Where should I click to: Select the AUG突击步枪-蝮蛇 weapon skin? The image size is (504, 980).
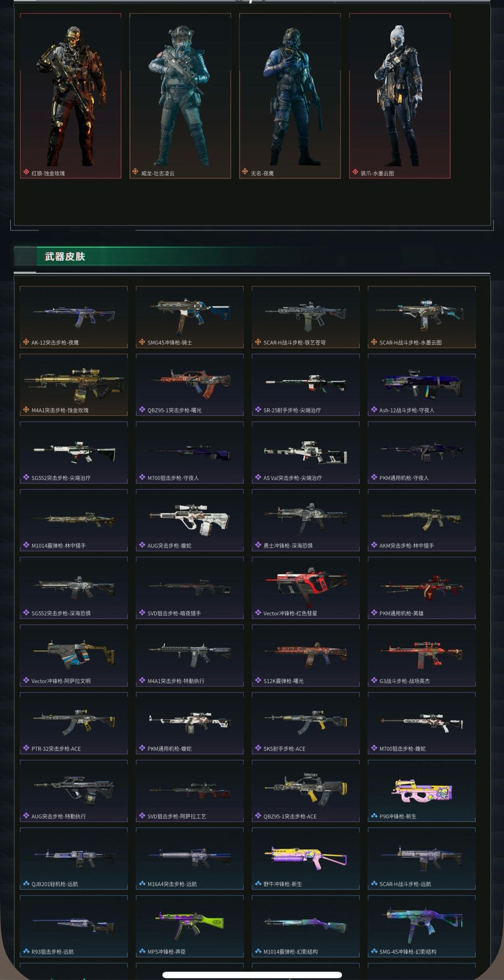pyautogui.click(x=189, y=520)
